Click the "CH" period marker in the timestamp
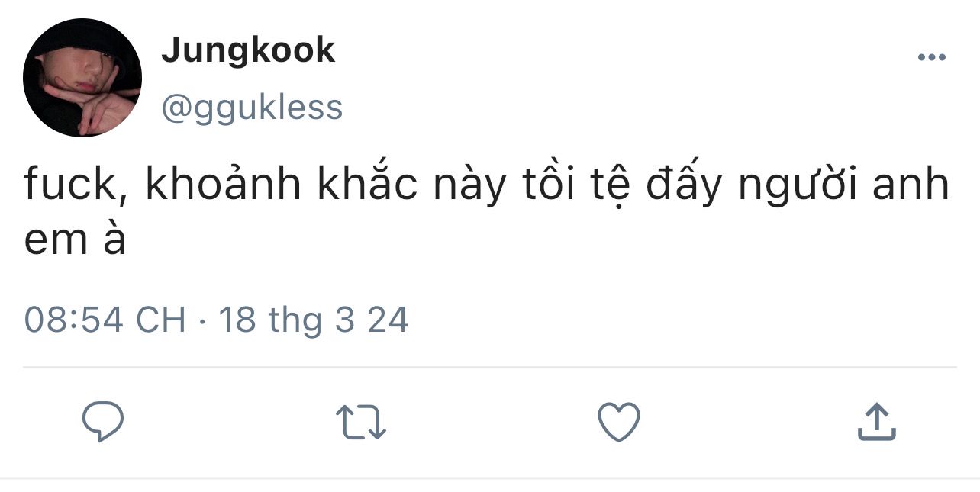 pos(160,320)
